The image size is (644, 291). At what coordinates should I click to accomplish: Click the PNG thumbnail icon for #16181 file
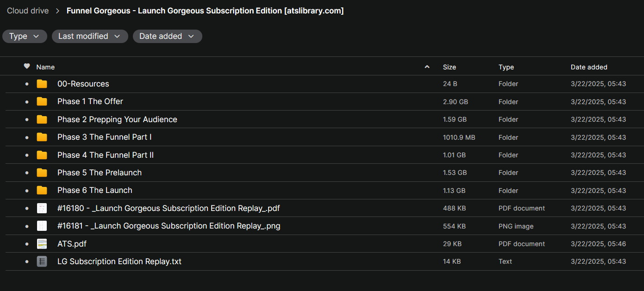coord(42,226)
